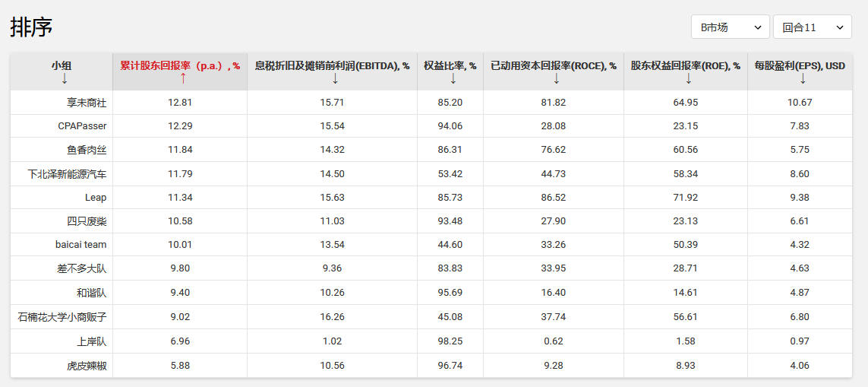Click the team name 享未商社
Screen dimensions: 868x387
point(87,103)
